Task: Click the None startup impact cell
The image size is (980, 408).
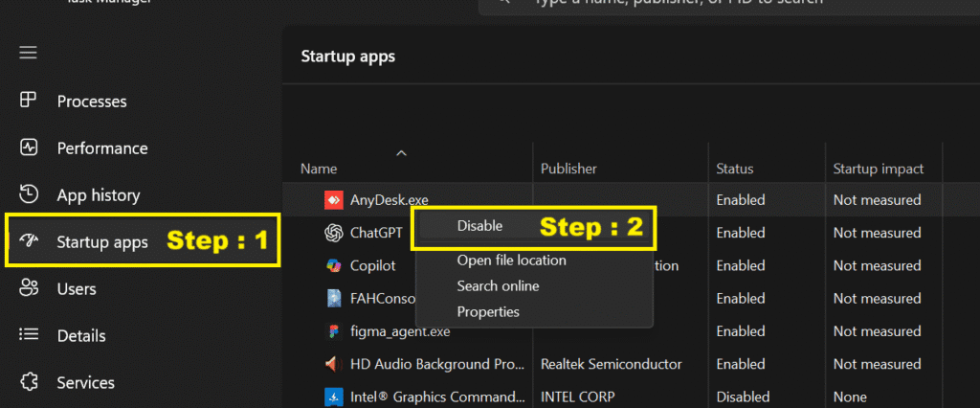Action: (x=850, y=397)
